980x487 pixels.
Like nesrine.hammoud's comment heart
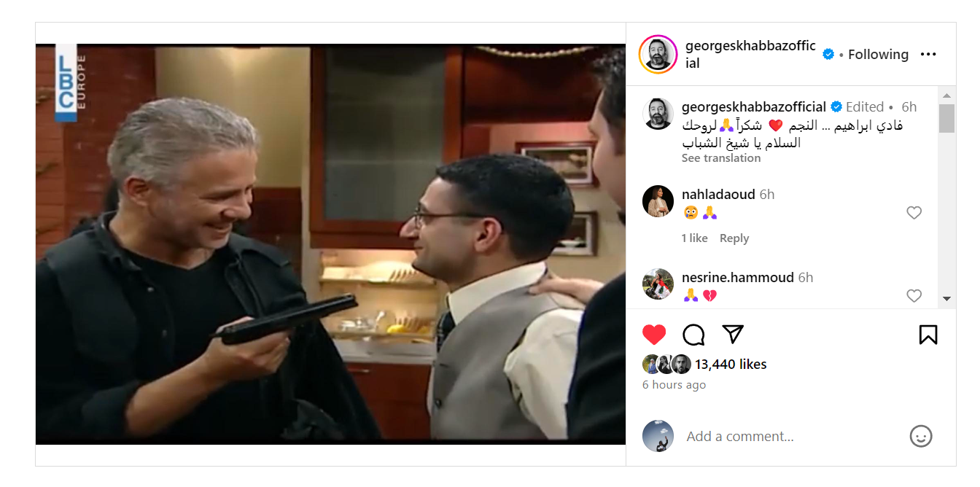pyautogui.click(x=914, y=296)
